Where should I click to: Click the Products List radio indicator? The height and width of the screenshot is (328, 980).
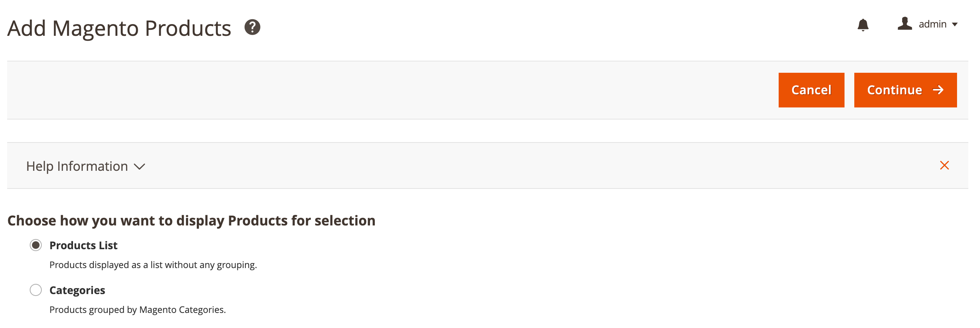(36, 245)
